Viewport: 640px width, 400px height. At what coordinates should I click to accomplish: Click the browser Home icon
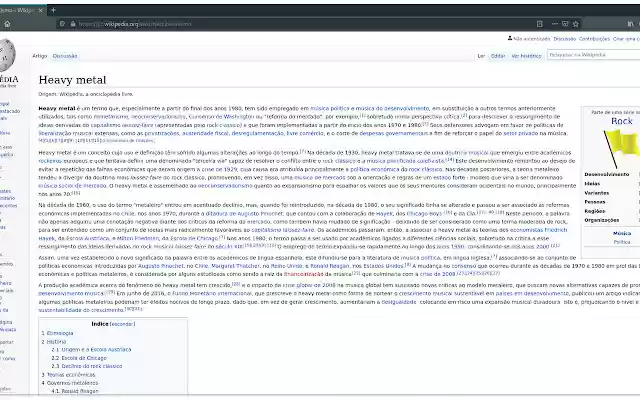(x=7, y=24)
